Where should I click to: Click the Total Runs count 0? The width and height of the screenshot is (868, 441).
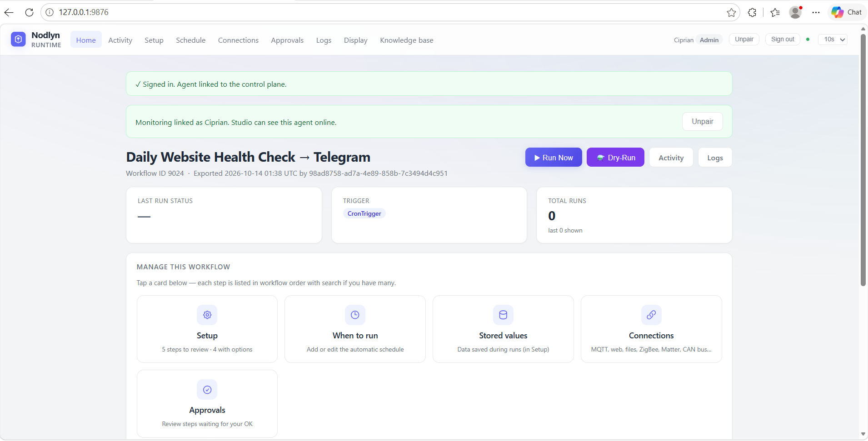(x=552, y=216)
